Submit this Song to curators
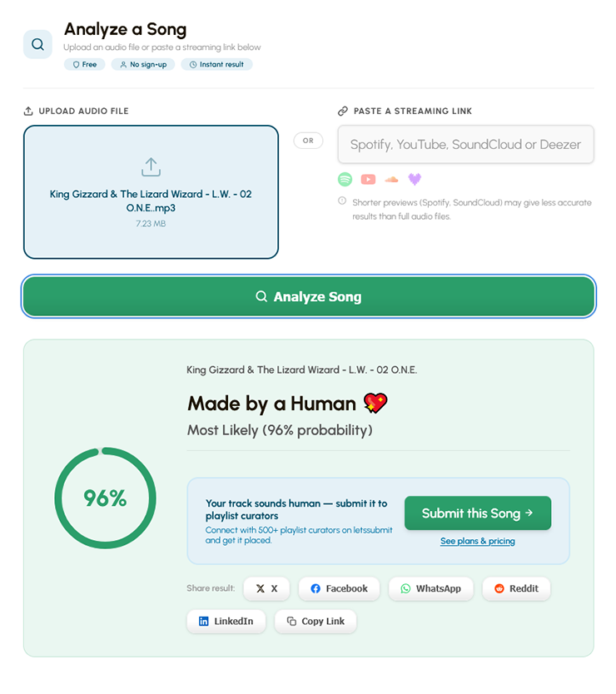This screenshot has height=694, width=616. (x=478, y=513)
